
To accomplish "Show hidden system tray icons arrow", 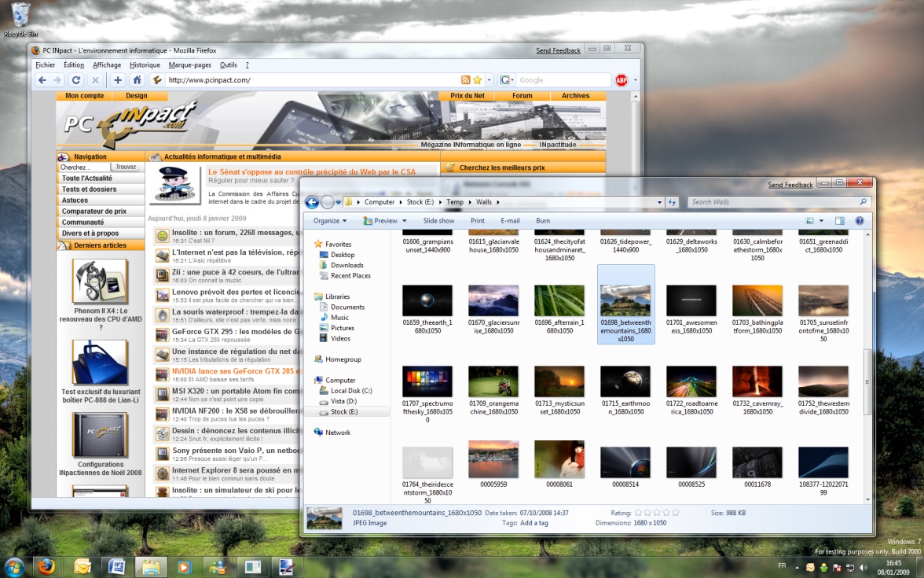I will point(797,568).
